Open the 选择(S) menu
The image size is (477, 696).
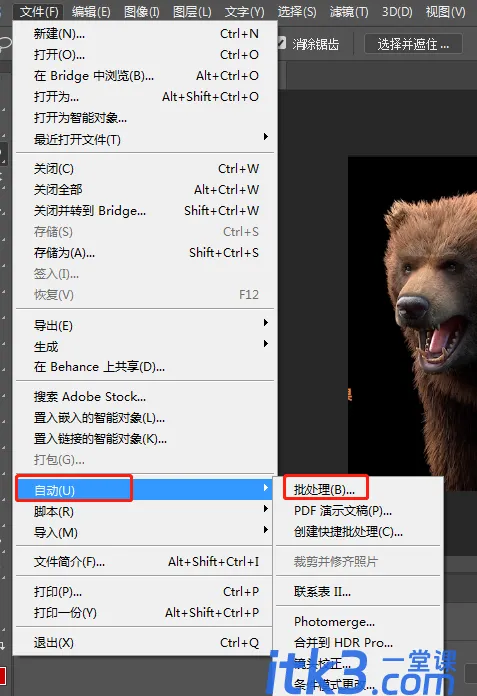297,11
